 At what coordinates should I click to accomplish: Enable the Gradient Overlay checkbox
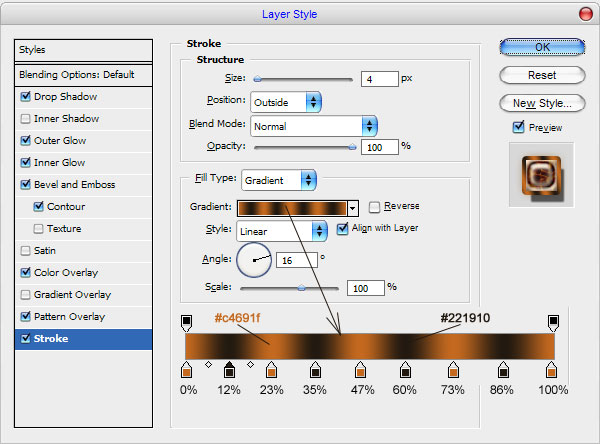pos(26,295)
